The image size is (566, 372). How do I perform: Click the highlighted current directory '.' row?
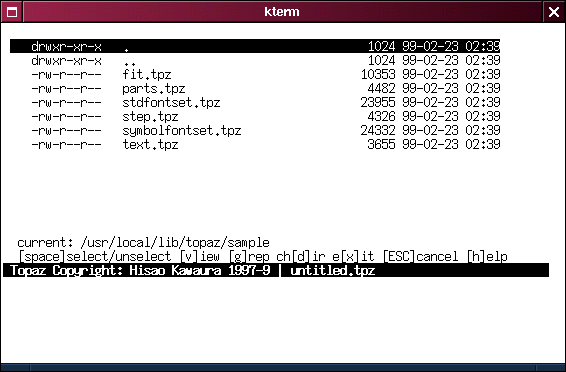tap(255, 46)
